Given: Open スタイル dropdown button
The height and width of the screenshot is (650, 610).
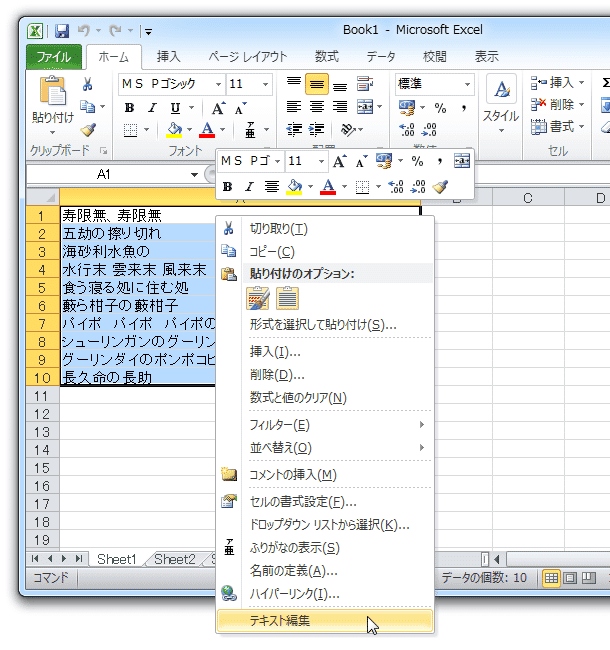Looking at the screenshot, I should point(501,104).
